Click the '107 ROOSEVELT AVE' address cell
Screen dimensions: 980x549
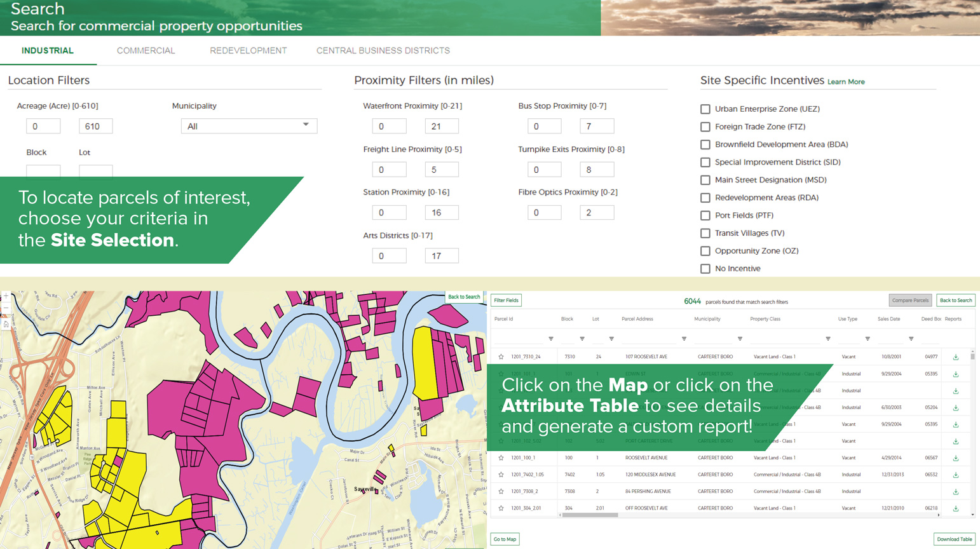(646, 357)
